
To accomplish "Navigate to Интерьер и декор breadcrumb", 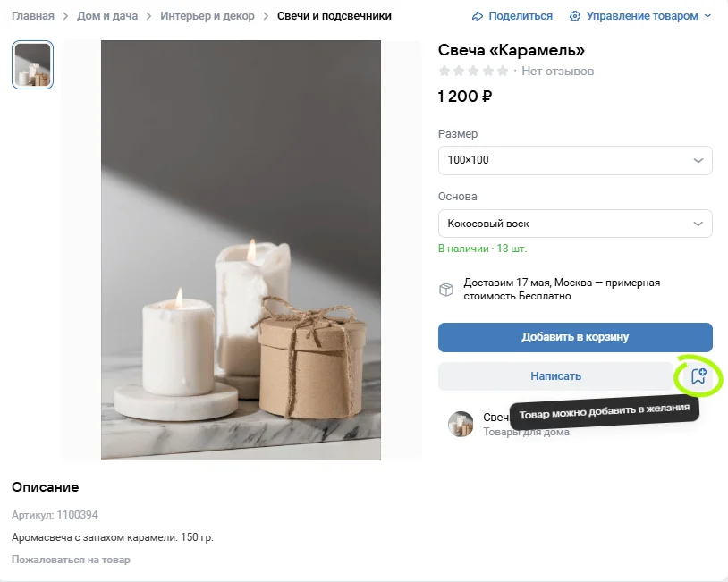I will click(x=207, y=16).
